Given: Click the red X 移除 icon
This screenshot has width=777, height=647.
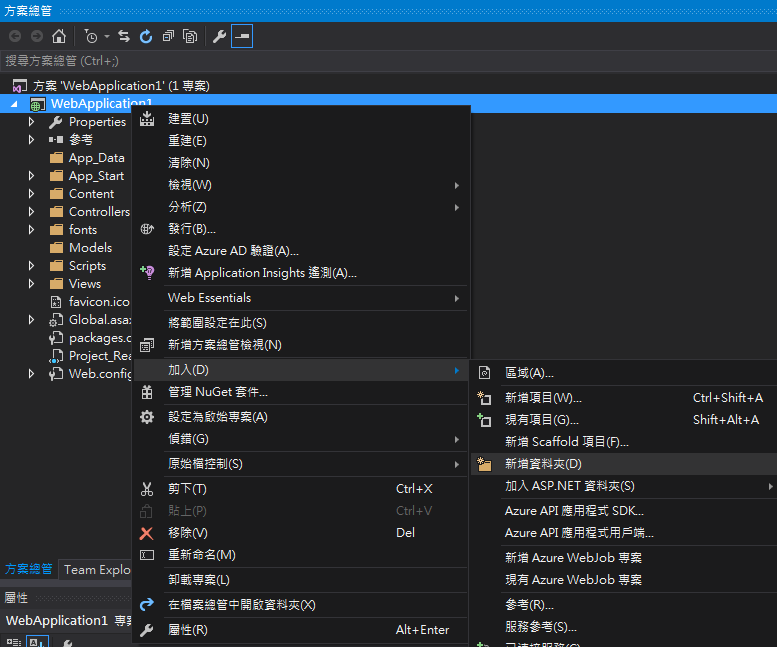Looking at the screenshot, I should click(x=147, y=533).
